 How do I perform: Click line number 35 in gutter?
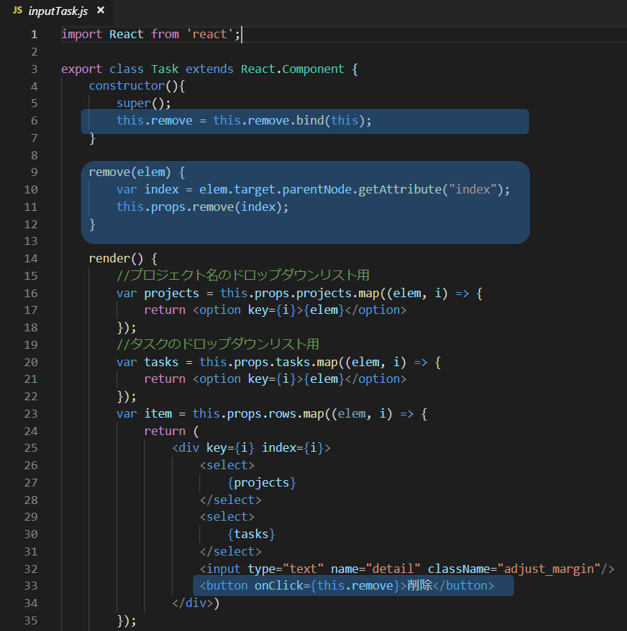tap(31, 621)
